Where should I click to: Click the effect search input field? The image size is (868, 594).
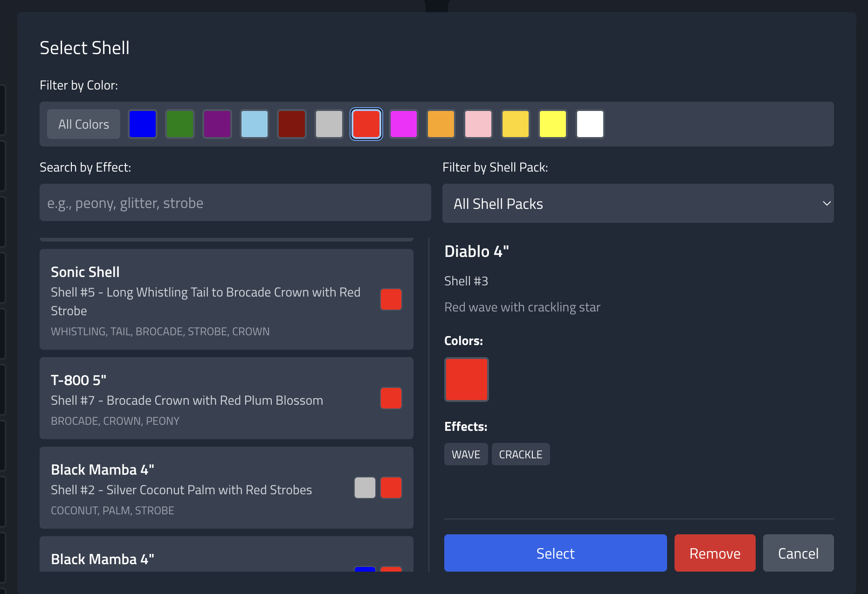click(235, 202)
